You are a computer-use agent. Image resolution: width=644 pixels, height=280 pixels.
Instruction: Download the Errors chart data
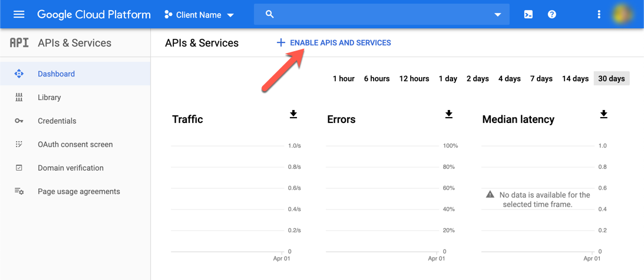pyautogui.click(x=449, y=114)
